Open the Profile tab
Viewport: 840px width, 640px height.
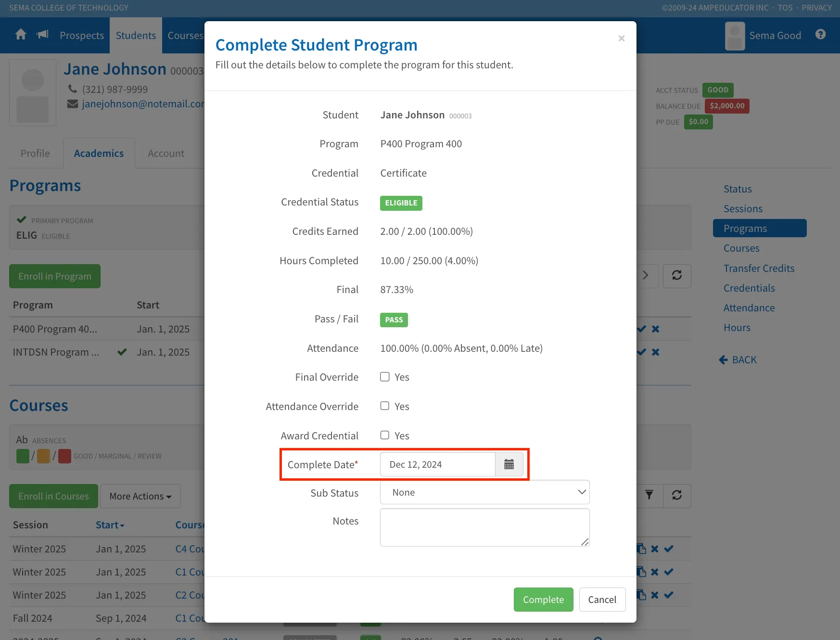[35, 153]
